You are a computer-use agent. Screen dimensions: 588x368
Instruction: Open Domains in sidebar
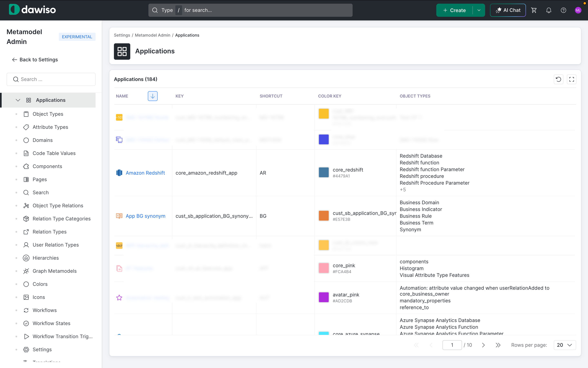pyautogui.click(x=42, y=140)
